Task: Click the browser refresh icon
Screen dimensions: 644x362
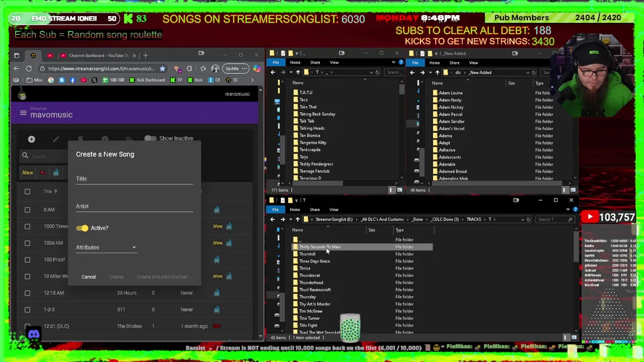Action: point(29,68)
